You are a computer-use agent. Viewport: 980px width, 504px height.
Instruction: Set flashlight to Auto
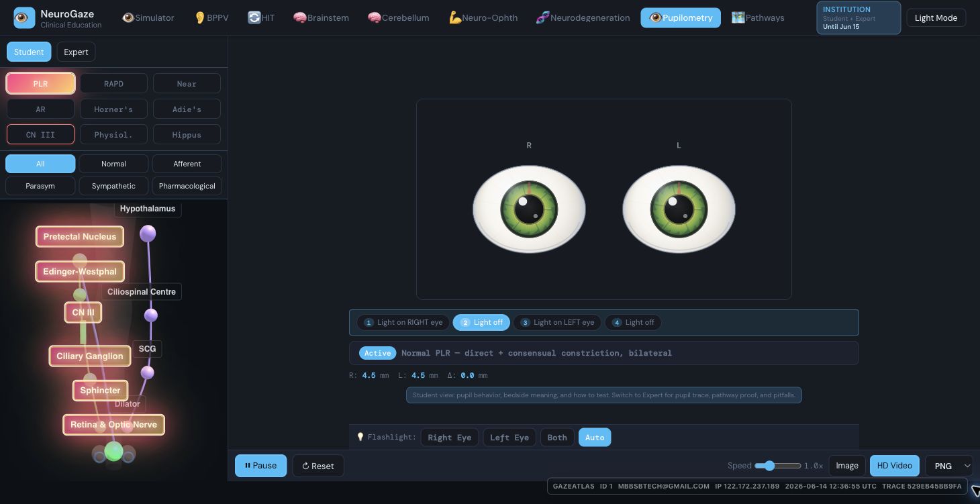[595, 438]
